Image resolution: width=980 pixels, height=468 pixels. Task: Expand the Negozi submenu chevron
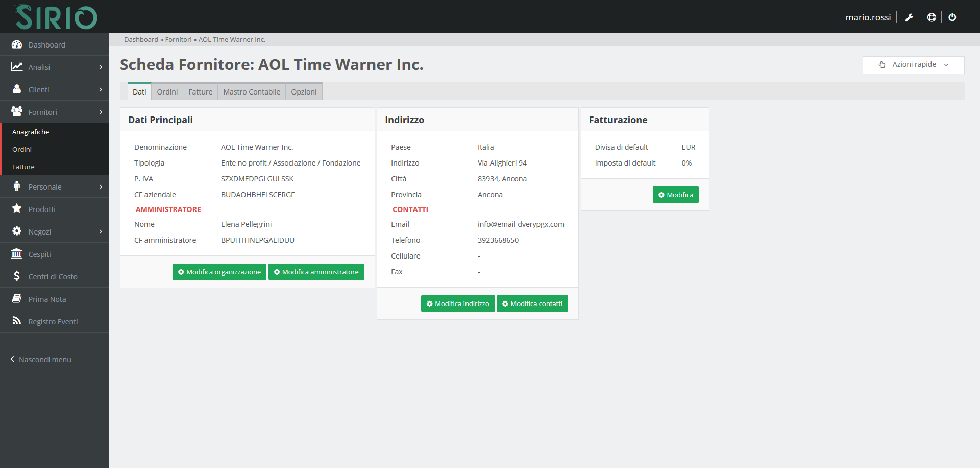coord(101,231)
